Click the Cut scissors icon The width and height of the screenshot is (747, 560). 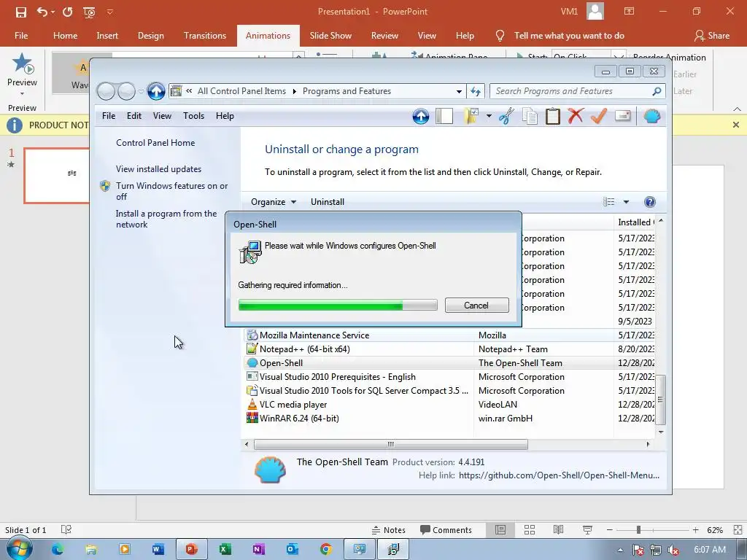[x=506, y=116]
